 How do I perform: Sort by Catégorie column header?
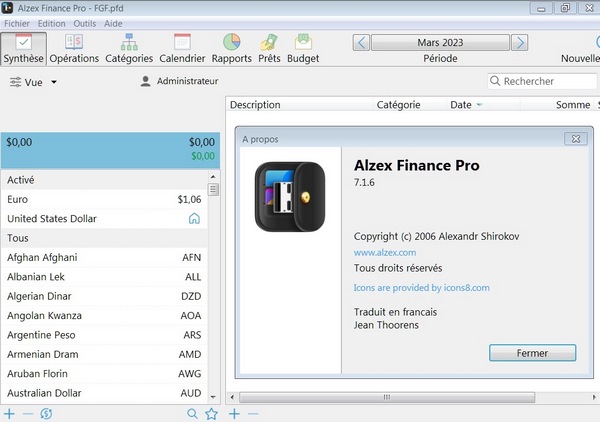(410, 105)
